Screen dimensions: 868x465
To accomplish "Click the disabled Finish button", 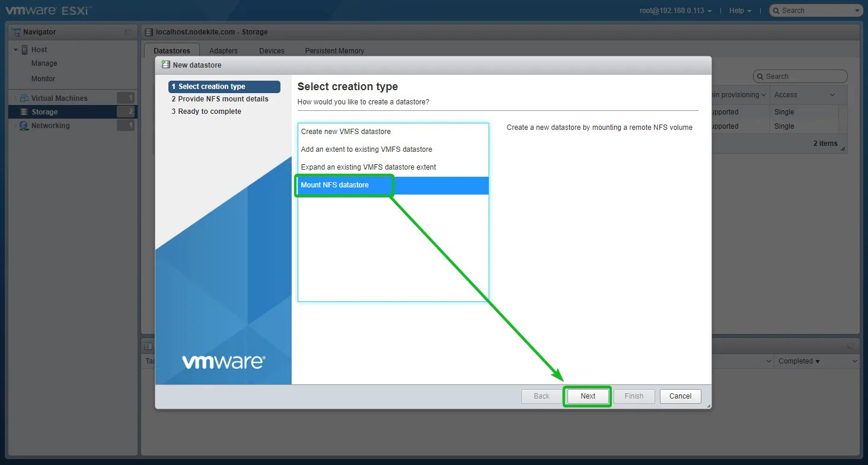I will [634, 396].
